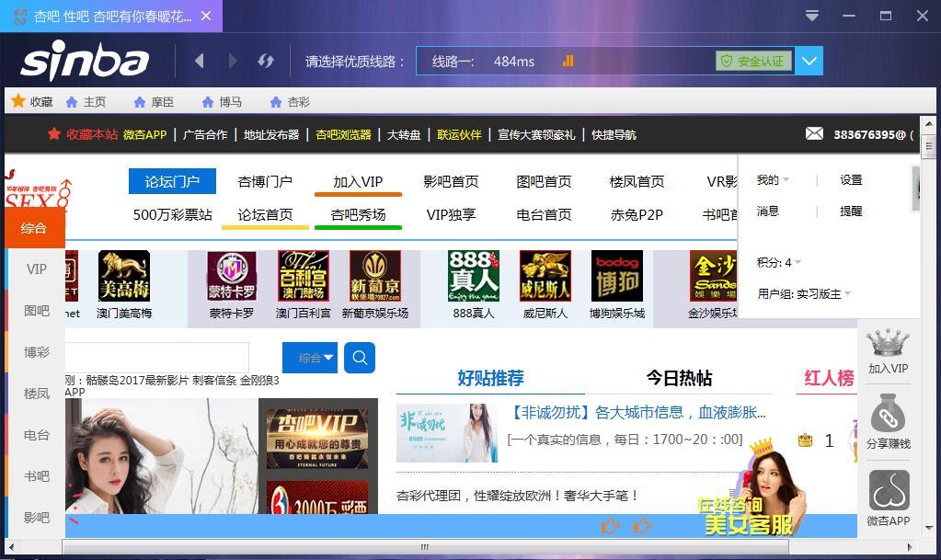The width and height of the screenshot is (941, 560).
Task: Click the blue magnifier search button
Action: coord(360,358)
